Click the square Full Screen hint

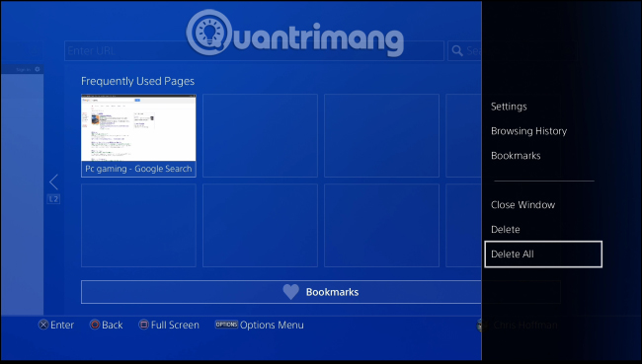coord(169,325)
